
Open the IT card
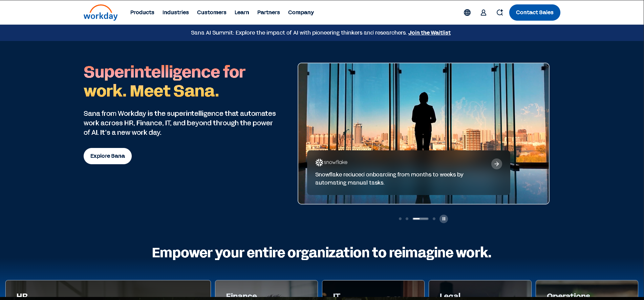tap(373, 289)
